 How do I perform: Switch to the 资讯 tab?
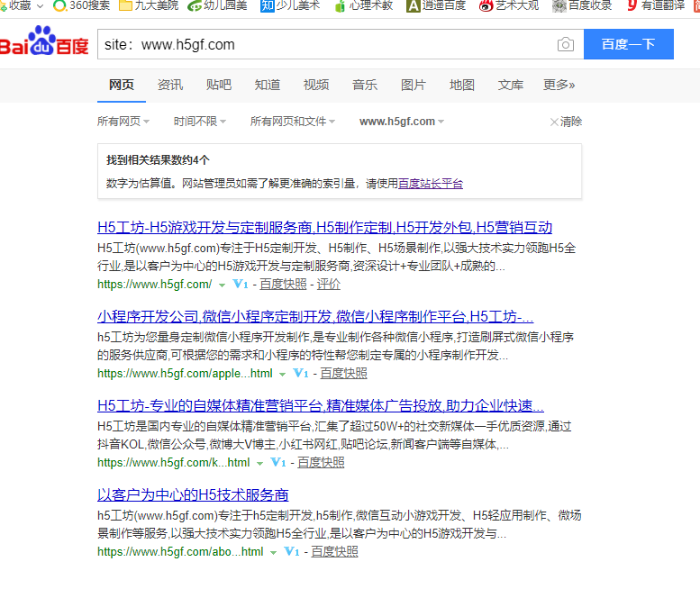click(x=170, y=85)
